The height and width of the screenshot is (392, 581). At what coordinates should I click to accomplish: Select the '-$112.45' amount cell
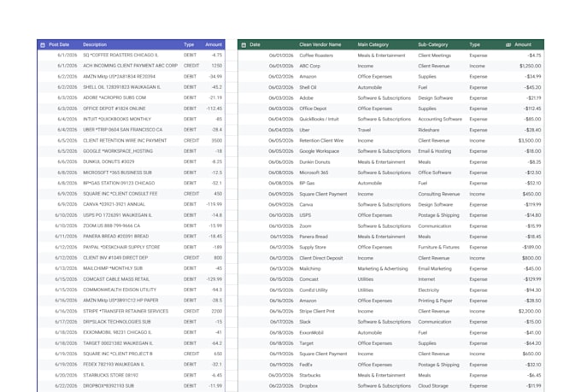[532, 108]
